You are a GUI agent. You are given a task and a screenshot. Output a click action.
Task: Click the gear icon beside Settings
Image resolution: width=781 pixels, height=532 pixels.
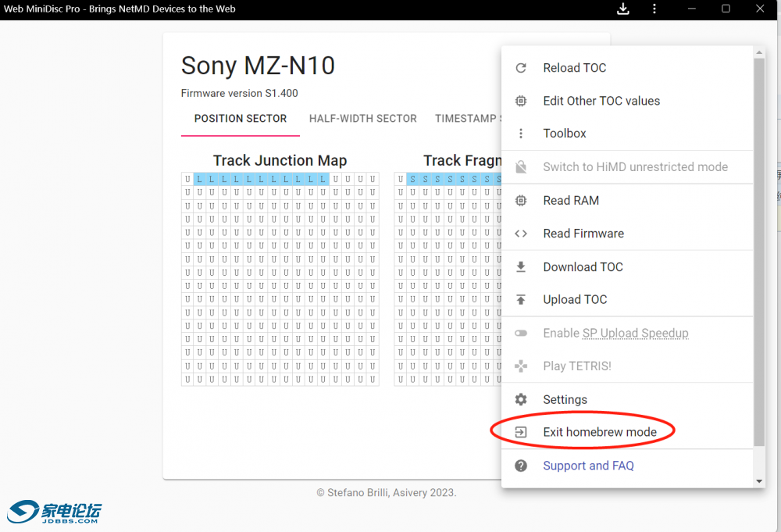521,399
